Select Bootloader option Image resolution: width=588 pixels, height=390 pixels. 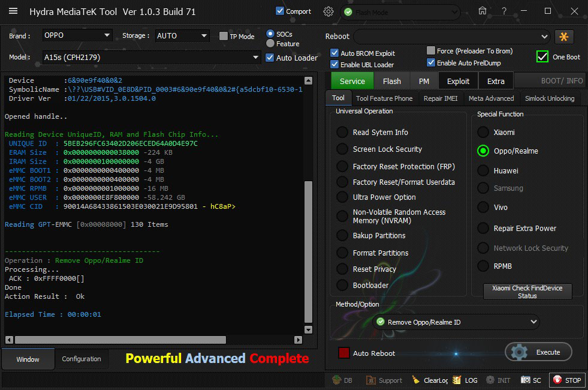[x=342, y=285]
